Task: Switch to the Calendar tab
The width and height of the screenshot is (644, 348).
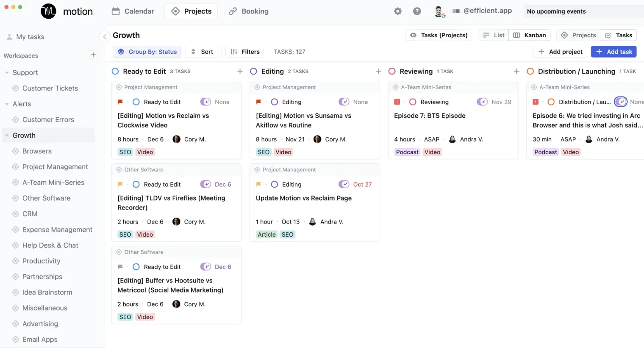Action: point(133,11)
